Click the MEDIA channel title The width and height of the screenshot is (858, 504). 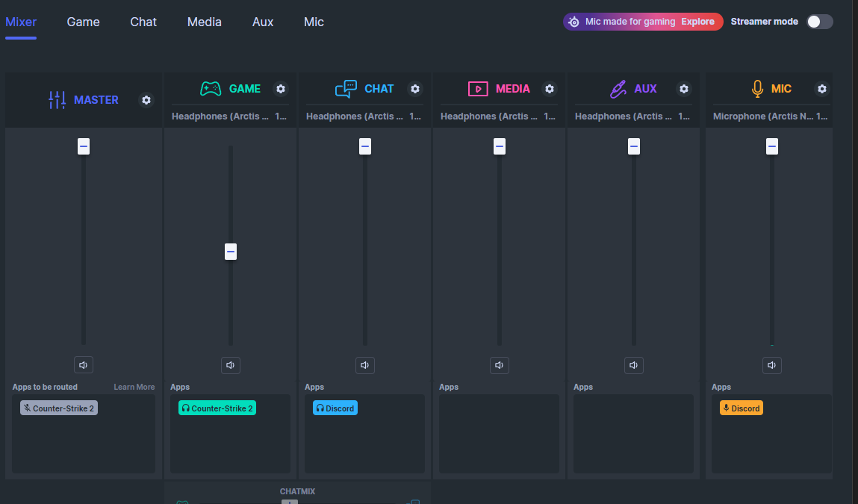point(513,89)
